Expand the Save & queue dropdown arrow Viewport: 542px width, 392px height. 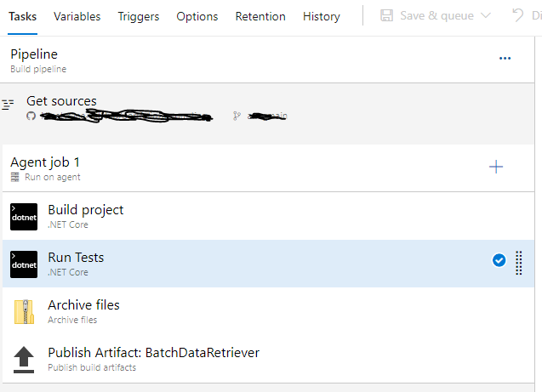point(486,16)
